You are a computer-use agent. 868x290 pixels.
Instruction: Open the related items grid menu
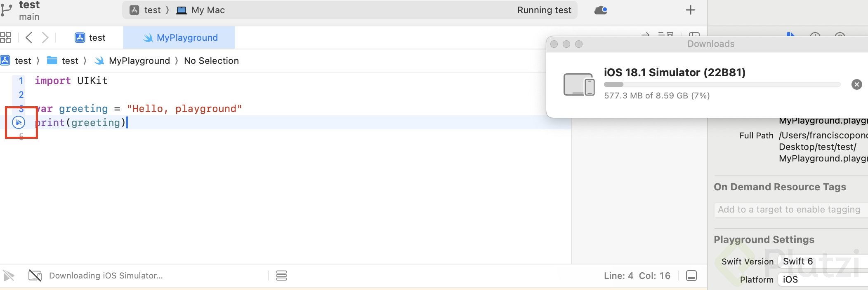pyautogui.click(x=6, y=37)
